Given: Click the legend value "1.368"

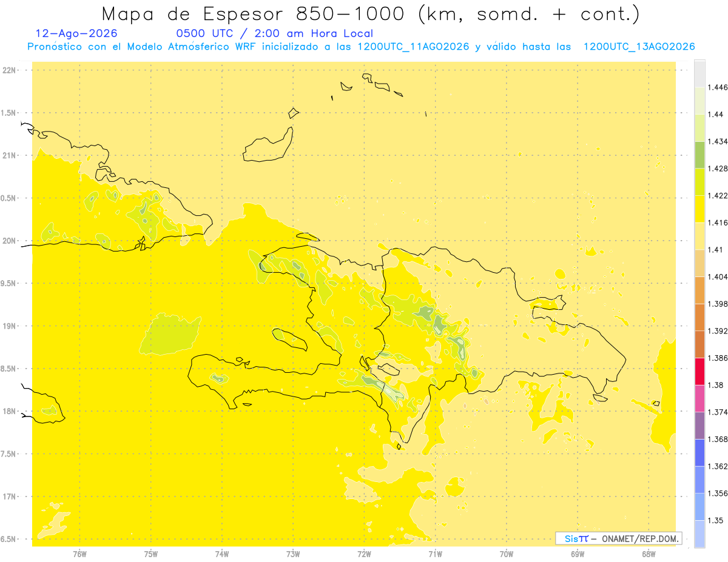Looking at the screenshot, I should point(718,439).
